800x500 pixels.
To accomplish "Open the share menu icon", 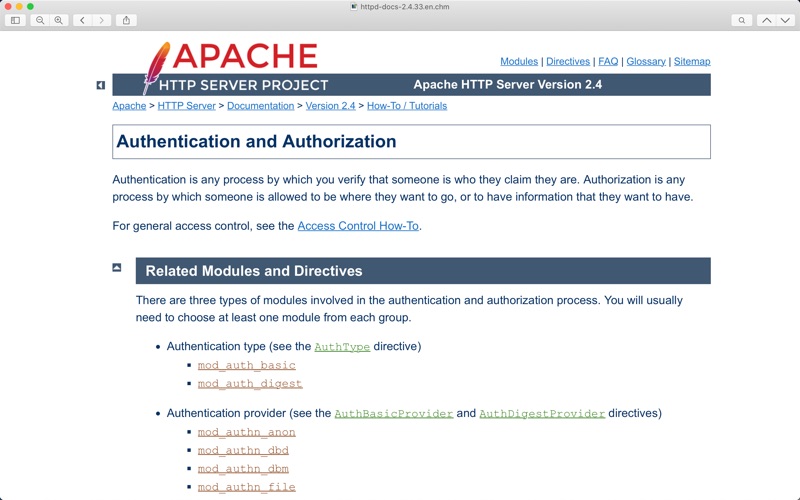I will (x=126, y=20).
